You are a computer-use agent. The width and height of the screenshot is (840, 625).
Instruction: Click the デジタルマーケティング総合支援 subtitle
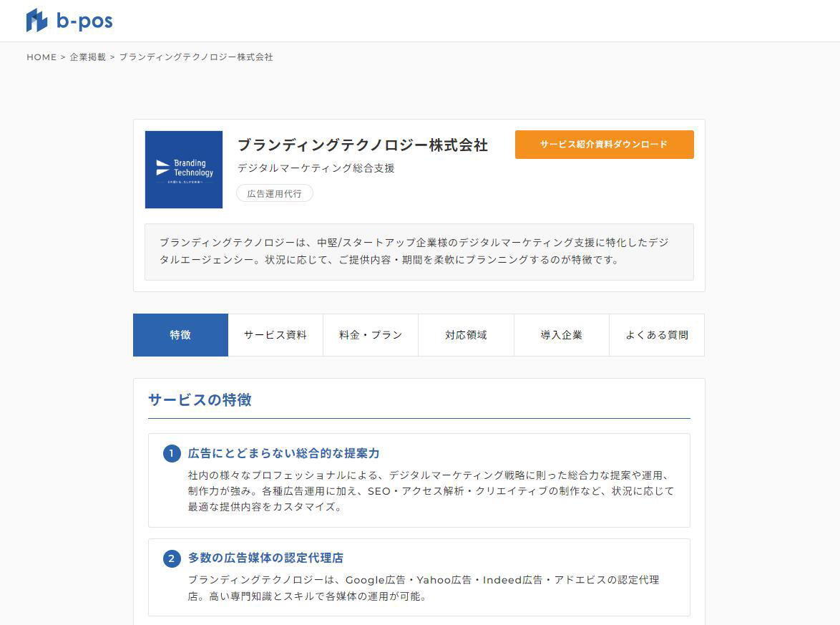(x=316, y=168)
